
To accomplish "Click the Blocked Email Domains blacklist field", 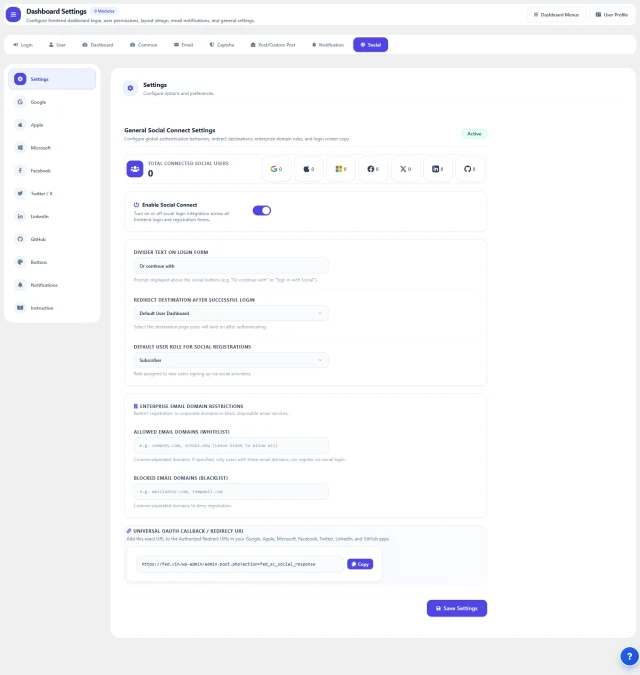I will (231, 491).
